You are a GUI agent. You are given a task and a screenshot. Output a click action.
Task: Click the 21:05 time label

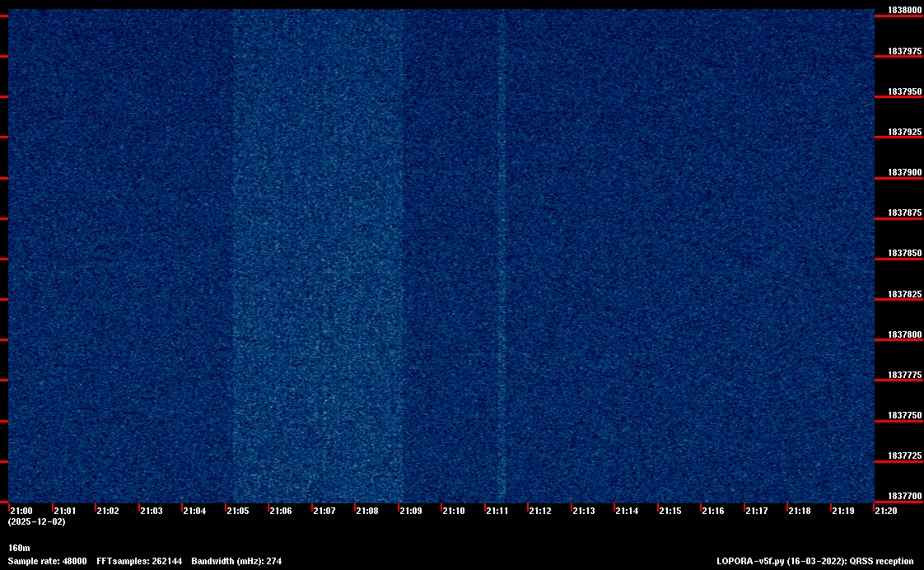click(238, 511)
